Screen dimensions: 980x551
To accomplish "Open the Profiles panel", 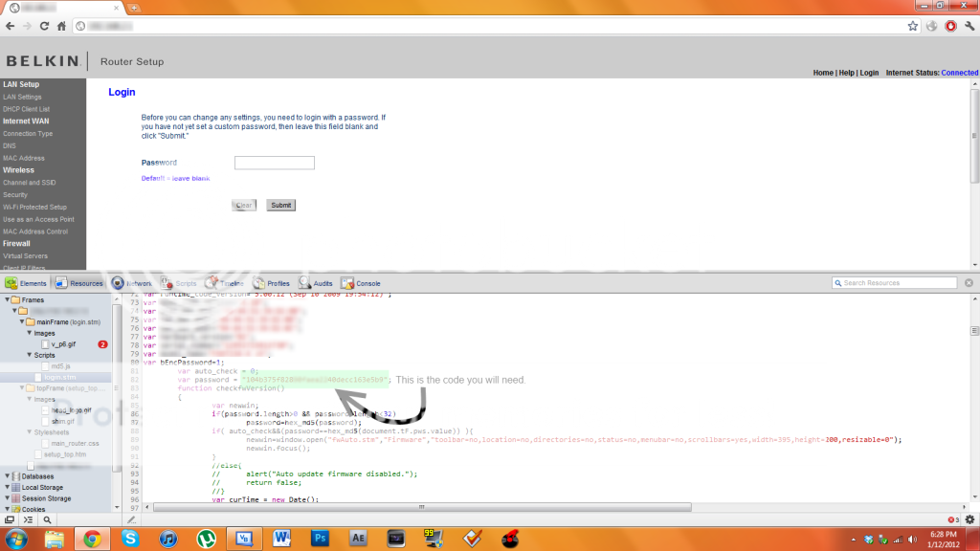I will click(x=271, y=283).
